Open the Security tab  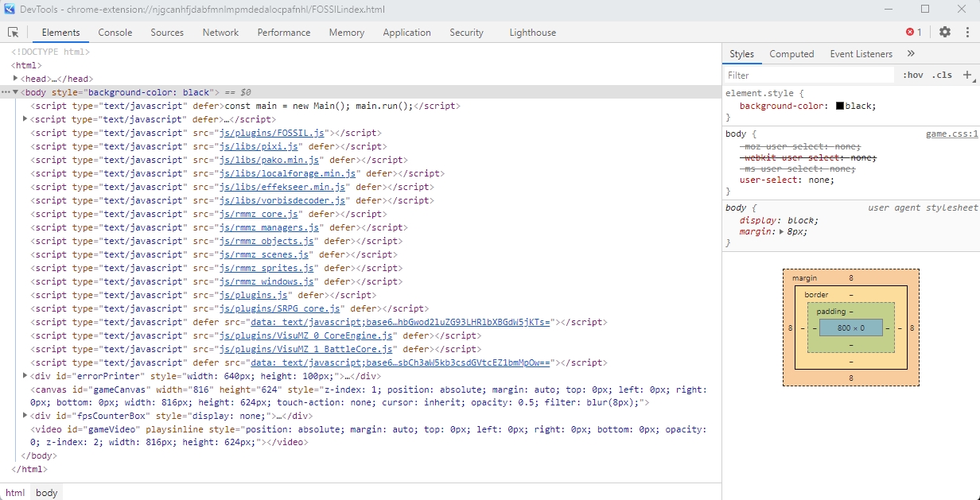pos(466,33)
